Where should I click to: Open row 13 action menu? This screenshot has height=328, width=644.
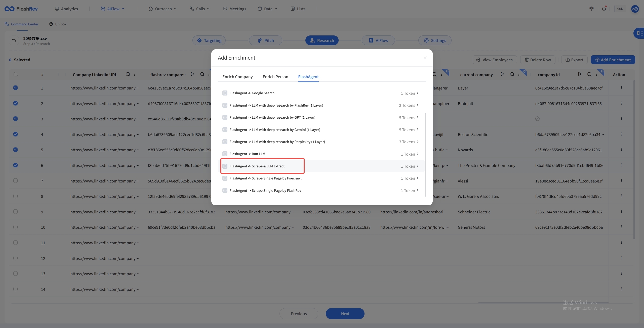[x=621, y=273]
